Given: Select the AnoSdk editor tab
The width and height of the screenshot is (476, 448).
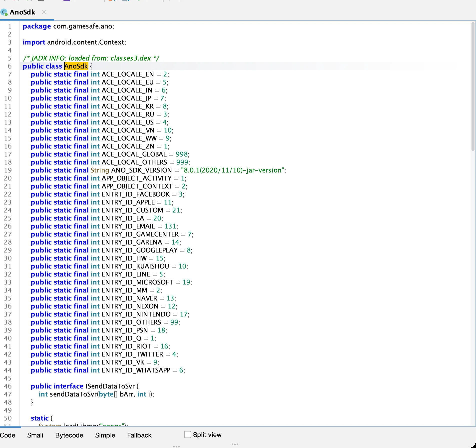Looking at the screenshot, I should (x=27, y=12).
